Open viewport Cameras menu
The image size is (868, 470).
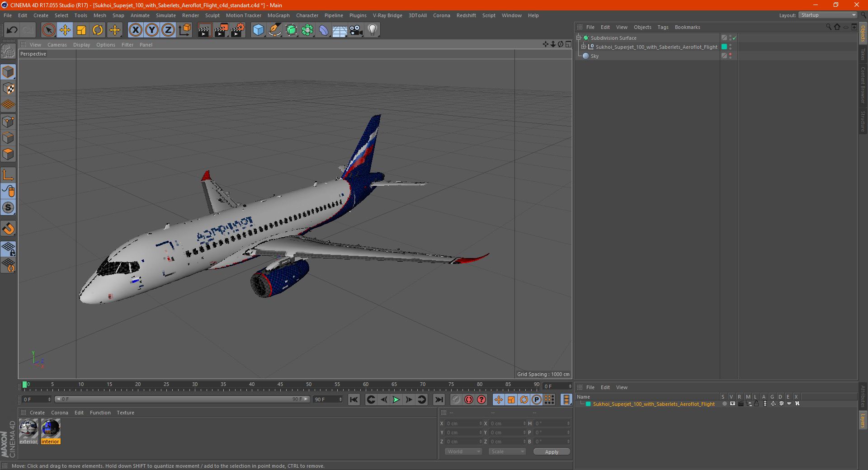pyautogui.click(x=57, y=45)
